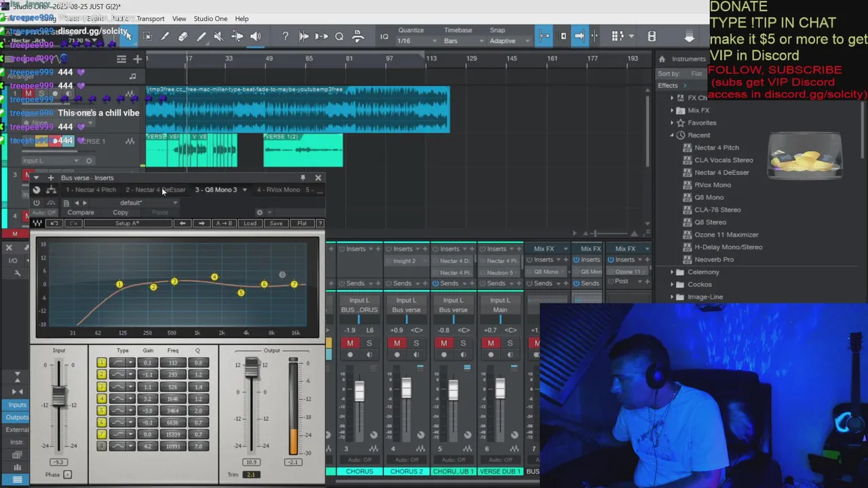Click the Q8 Output fader handle
This screenshot has width=868, height=488.
click(252, 368)
